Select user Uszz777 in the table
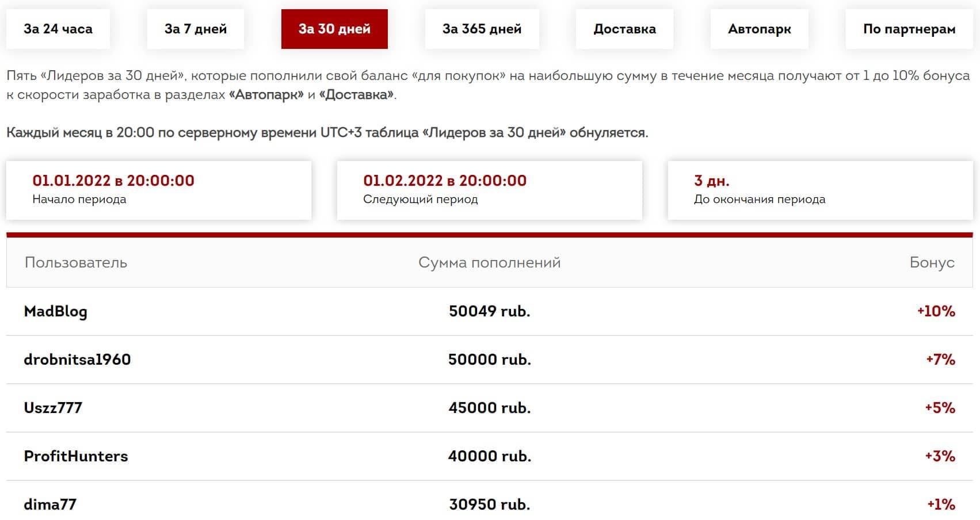The width and height of the screenshot is (980, 520). (x=53, y=408)
